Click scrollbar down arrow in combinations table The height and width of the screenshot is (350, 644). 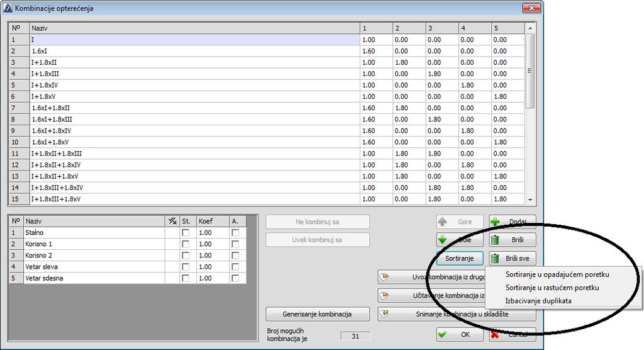(x=530, y=200)
